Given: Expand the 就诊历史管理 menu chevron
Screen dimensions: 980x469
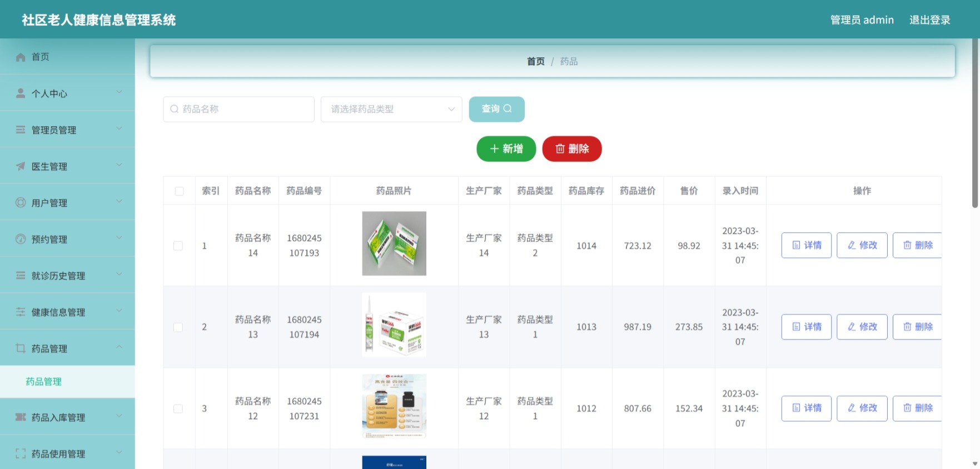Looking at the screenshot, I should coord(119,275).
